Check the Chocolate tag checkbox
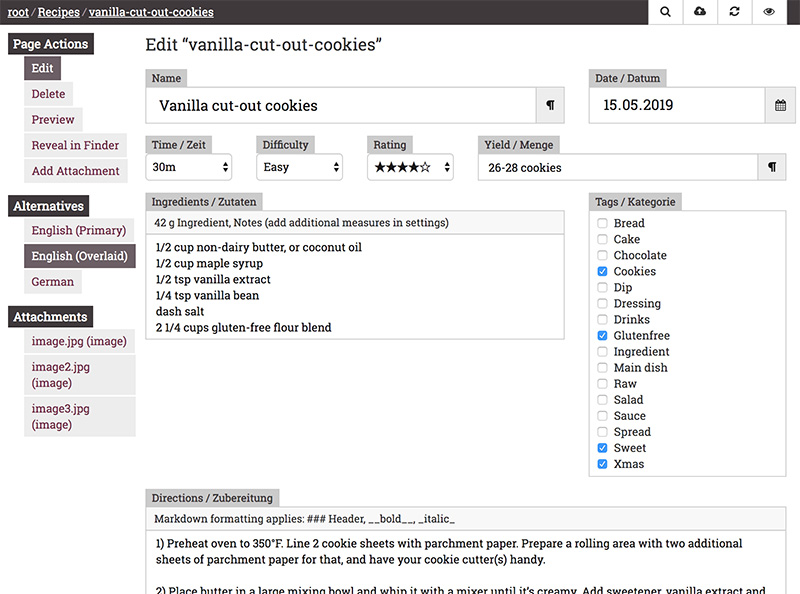Screen dimensions: 800x594 point(602,255)
